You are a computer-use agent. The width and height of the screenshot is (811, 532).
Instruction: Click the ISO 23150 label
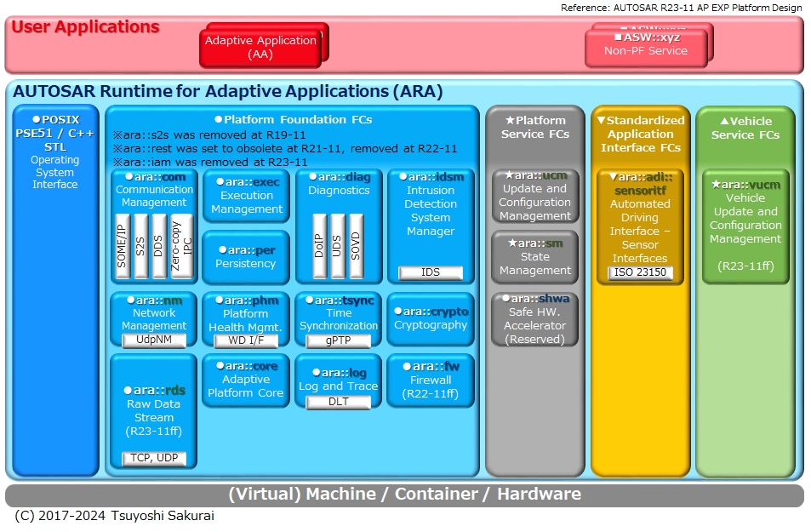[640, 273]
